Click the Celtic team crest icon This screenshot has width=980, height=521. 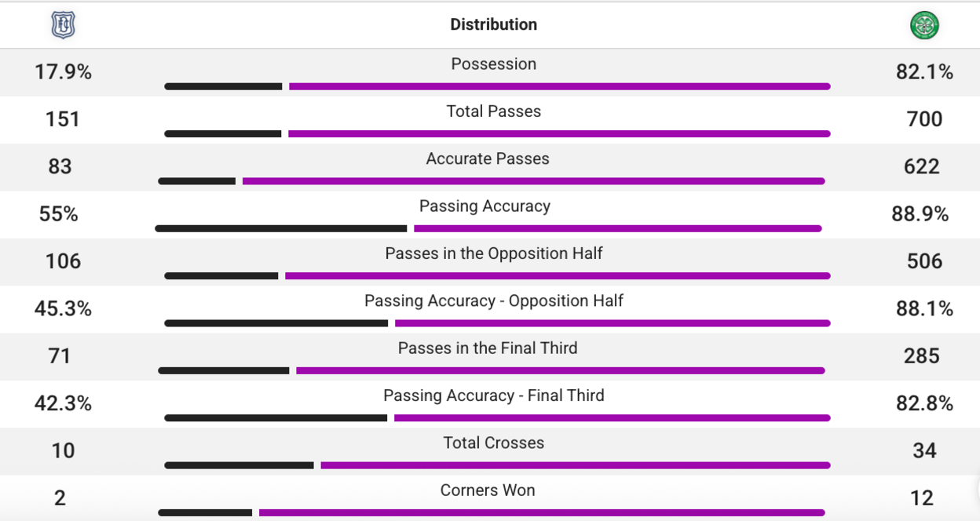(924, 25)
